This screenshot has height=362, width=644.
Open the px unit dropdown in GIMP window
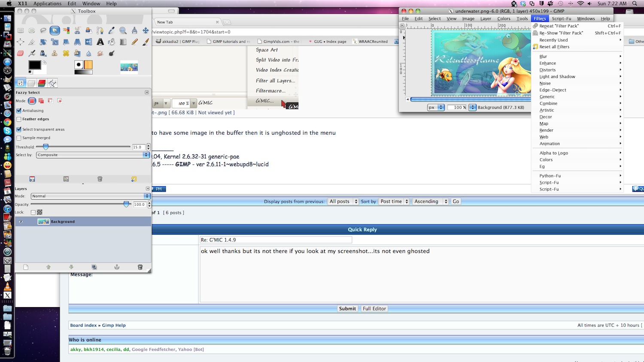(x=436, y=107)
